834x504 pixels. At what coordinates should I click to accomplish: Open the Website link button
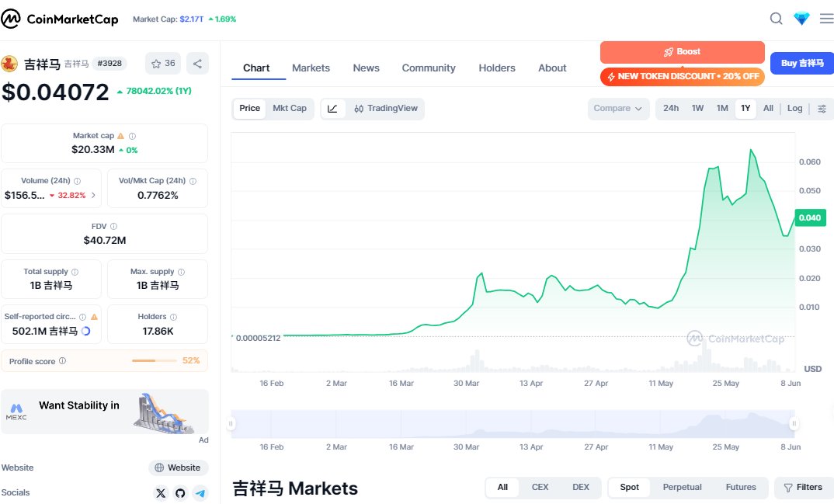(x=178, y=468)
